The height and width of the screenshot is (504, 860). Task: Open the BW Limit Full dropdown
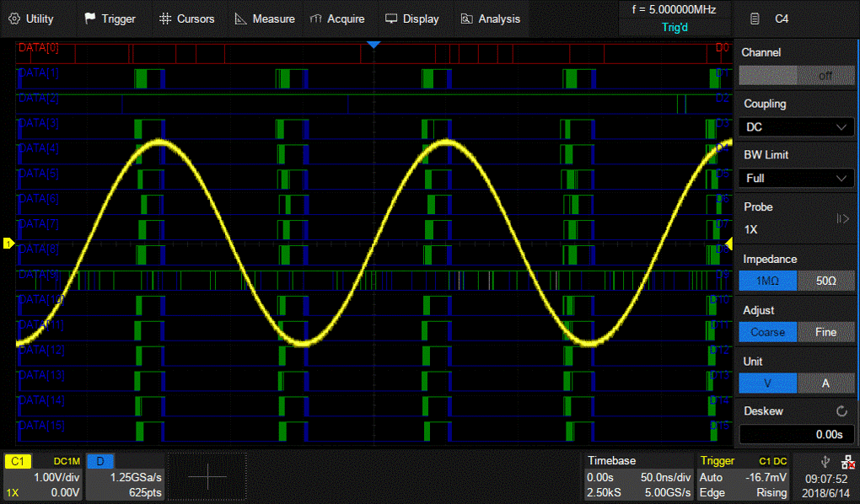(x=795, y=178)
